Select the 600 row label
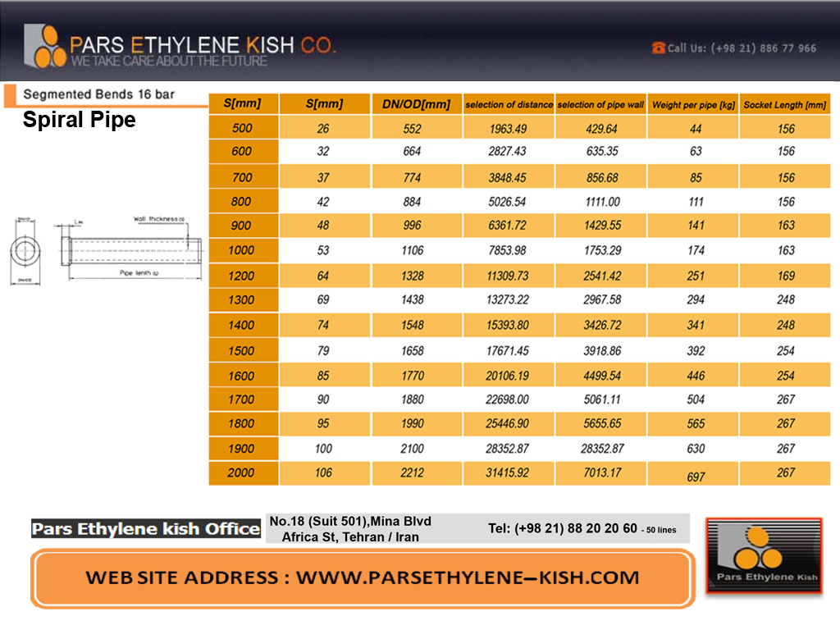 click(242, 151)
